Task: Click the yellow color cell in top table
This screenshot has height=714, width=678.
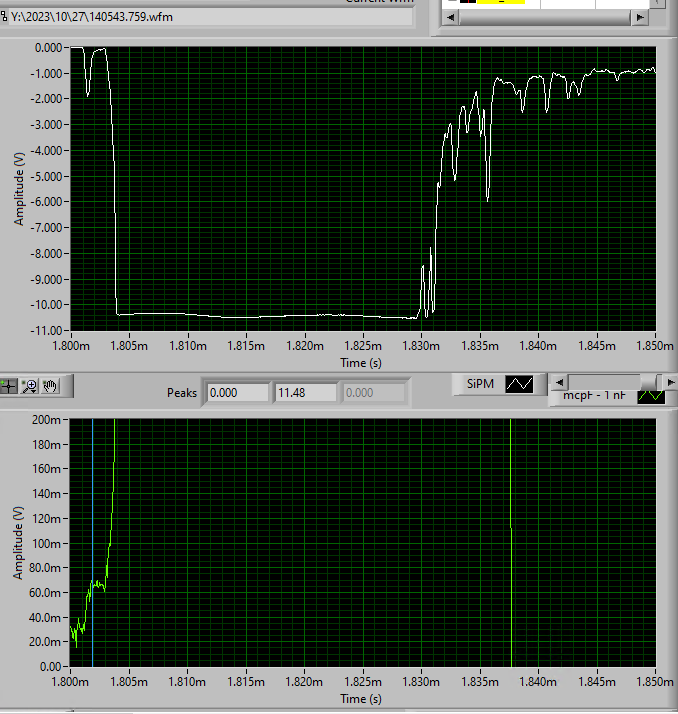Action: (500, 2)
